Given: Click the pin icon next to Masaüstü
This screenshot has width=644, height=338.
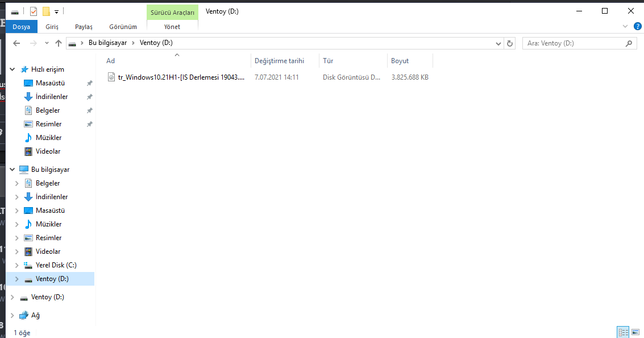Looking at the screenshot, I should click(x=90, y=84).
